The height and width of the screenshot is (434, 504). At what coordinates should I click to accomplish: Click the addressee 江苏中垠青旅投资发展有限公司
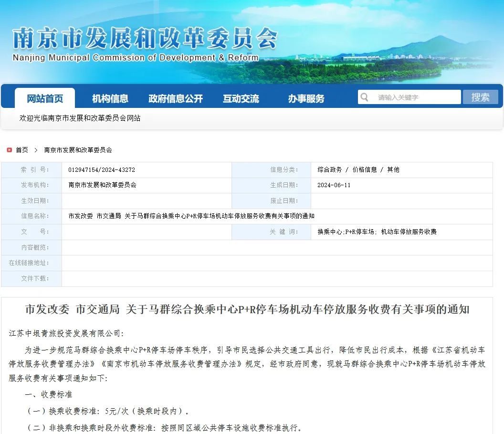(66, 333)
